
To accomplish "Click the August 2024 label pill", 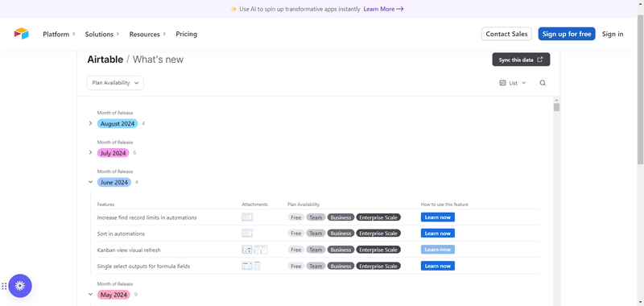I will (x=118, y=123).
